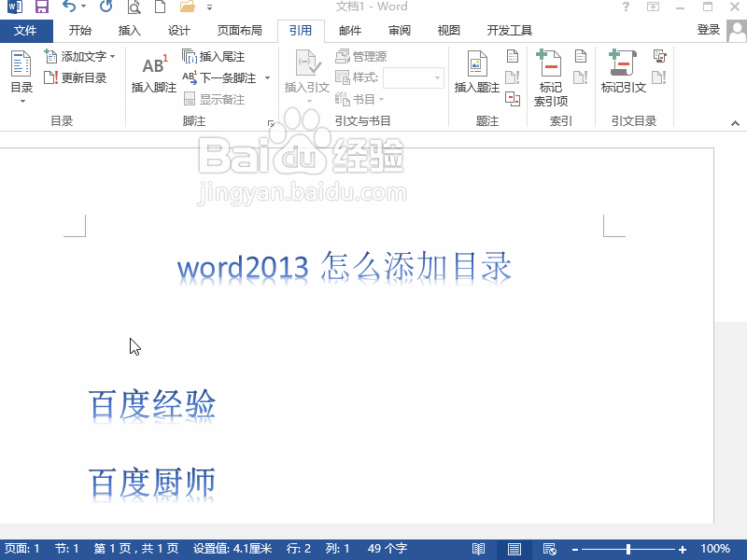Image resolution: width=747 pixels, height=560 pixels.
Task: Click Update Table of Figures icon
Action: (513, 77)
